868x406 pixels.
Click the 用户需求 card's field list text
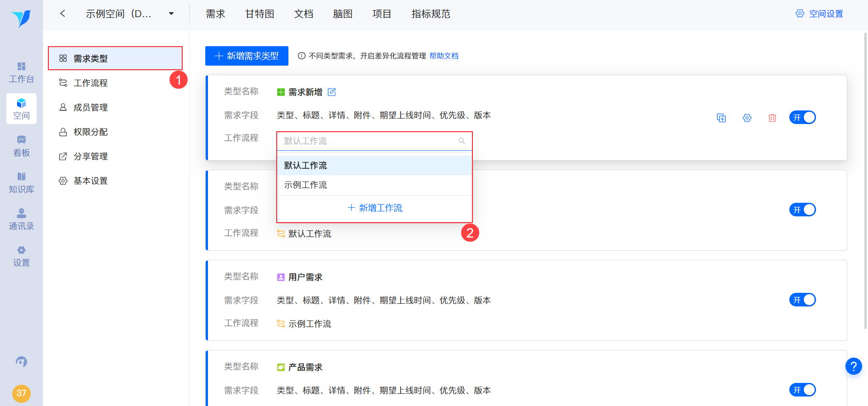pos(384,300)
